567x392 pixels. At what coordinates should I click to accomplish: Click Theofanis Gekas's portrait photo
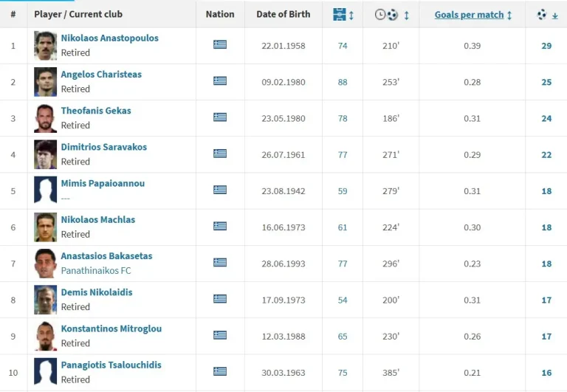tap(45, 118)
